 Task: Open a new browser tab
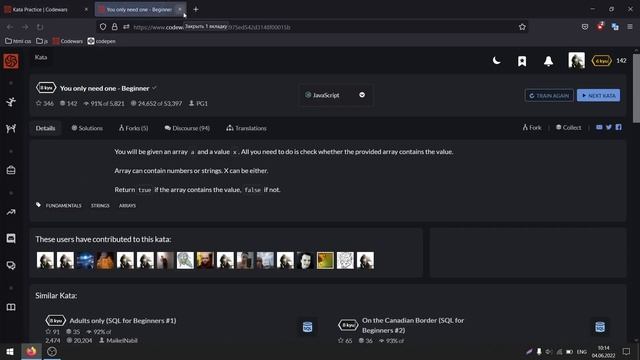196,9
